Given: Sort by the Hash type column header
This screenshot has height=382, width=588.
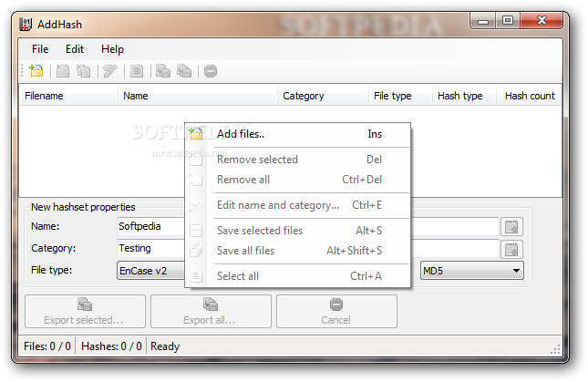Looking at the screenshot, I should pos(464,96).
